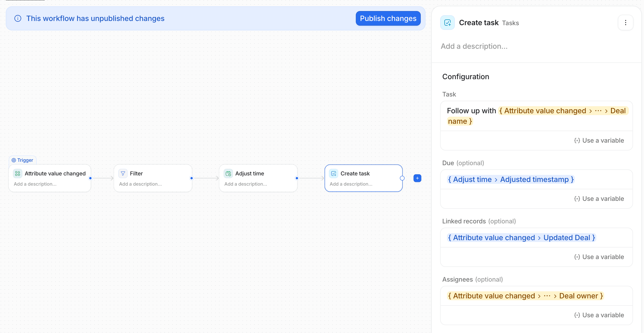This screenshot has width=644, height=333.
Task: Click the Create task icon in the panel header
Action: click(x=447, y=23)
